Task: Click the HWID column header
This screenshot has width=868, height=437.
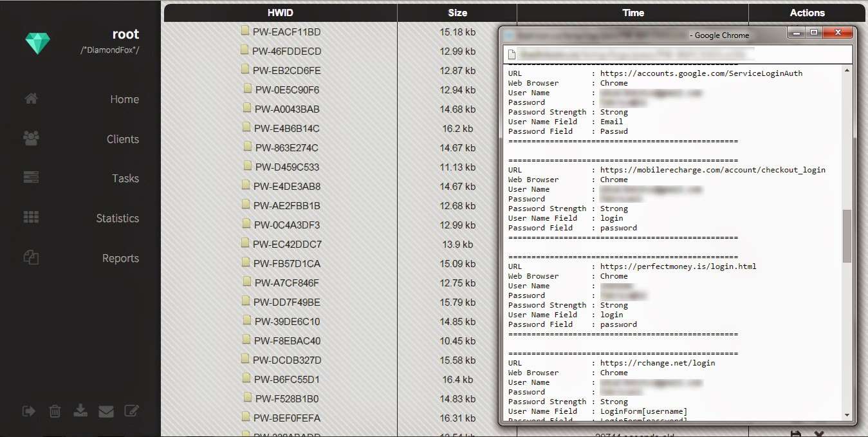Action: click(x=281, y=13)
